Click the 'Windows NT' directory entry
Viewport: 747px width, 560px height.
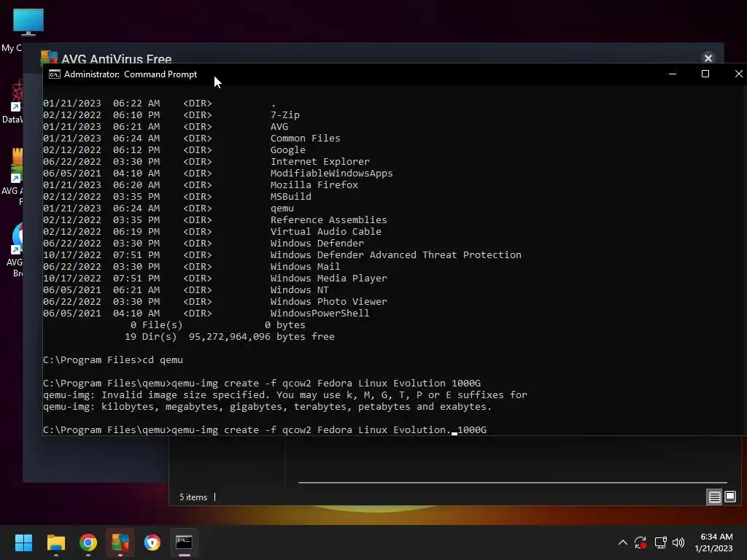300,290
